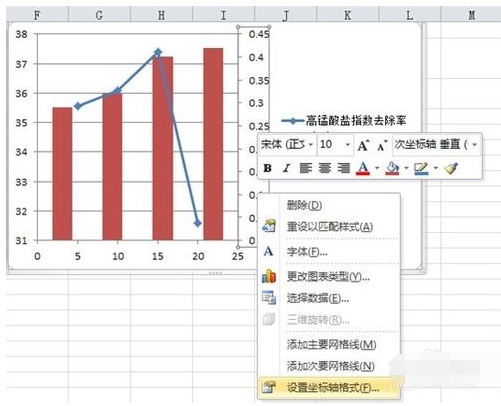Choose 设置坐标轴格式(F)... from context menu

(329, 388)
